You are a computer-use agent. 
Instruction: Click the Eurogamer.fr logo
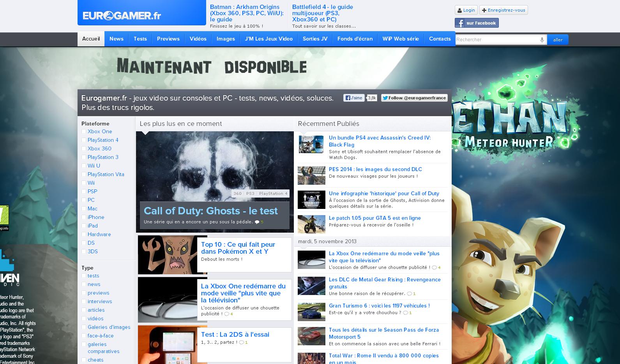[x=122, y=16]
